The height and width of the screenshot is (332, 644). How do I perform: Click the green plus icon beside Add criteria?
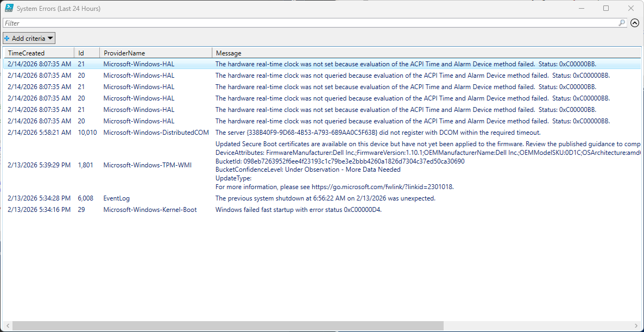(x=8, y=38)
